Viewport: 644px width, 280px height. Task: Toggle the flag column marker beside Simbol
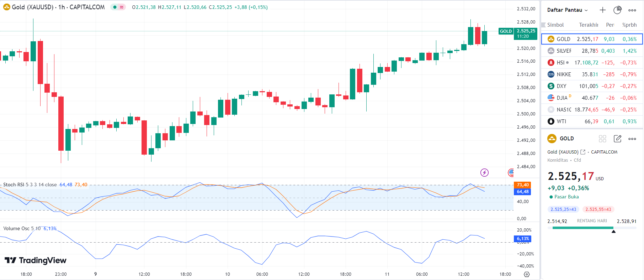click(543, 25)
